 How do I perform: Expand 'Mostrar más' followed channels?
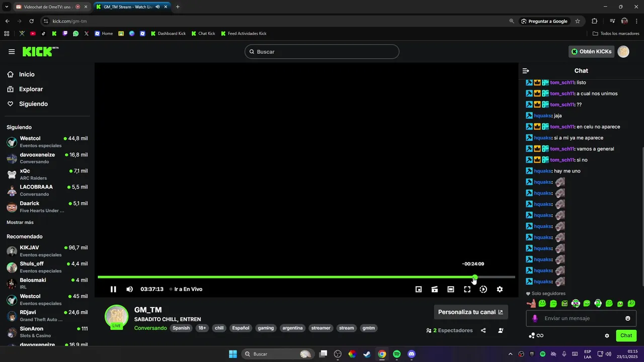click(20, 222)
